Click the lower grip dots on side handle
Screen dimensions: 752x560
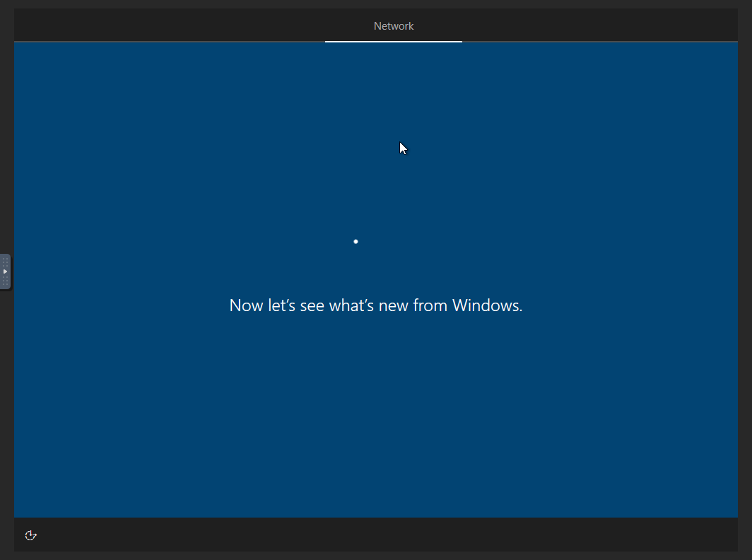pyautogui.click(x=5, y=281)
